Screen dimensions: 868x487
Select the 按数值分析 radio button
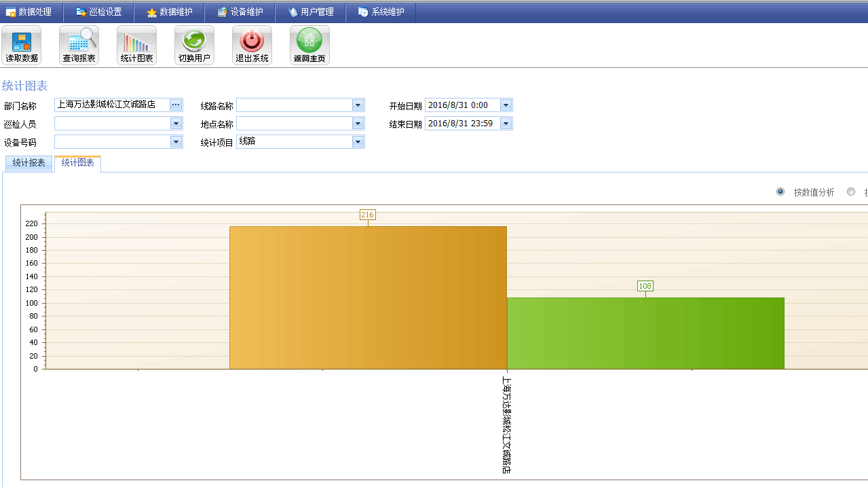(x=780, y=192)
